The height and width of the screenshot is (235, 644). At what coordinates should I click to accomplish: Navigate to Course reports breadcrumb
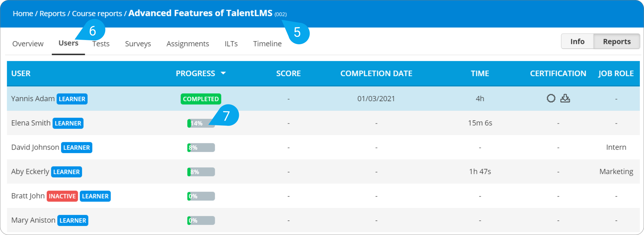pos(97,13)
